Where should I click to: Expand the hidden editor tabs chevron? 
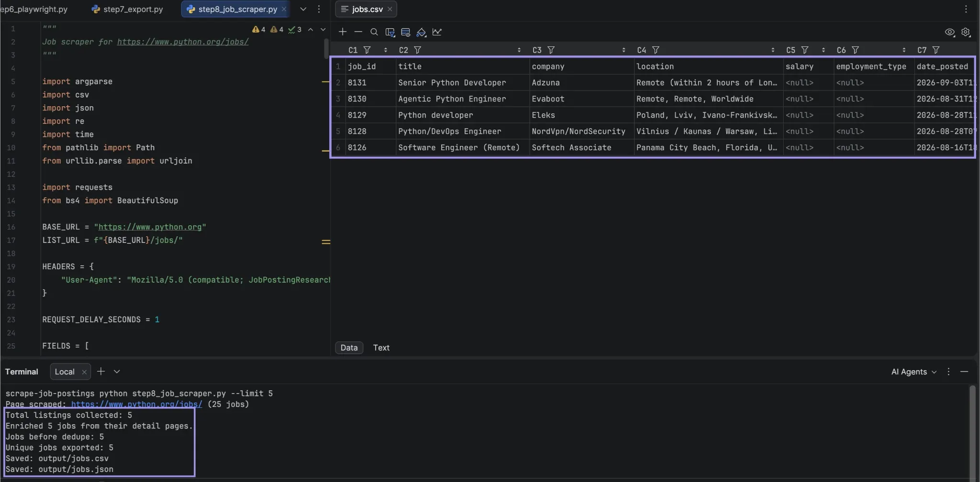(x=303, y=9)
